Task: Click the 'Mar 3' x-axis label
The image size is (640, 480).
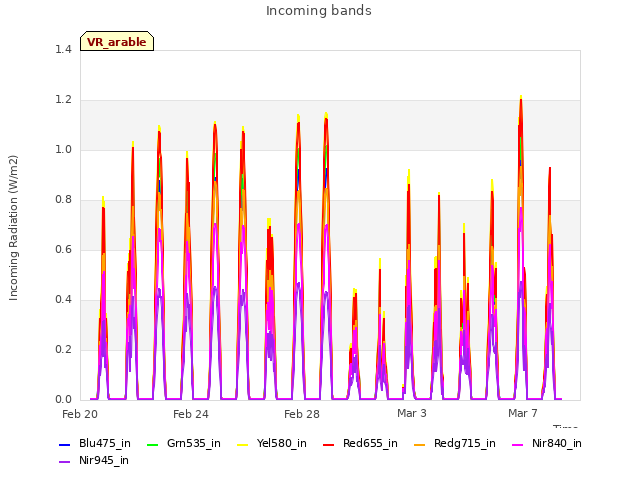Action: coord(412,413)
